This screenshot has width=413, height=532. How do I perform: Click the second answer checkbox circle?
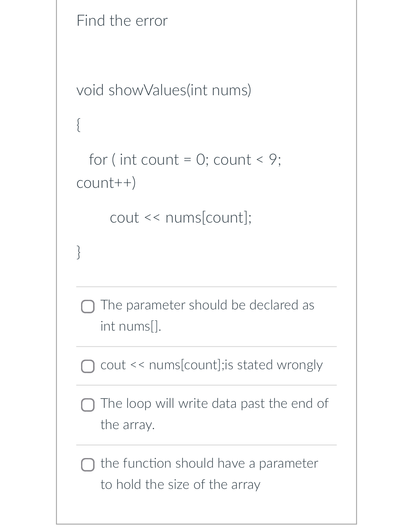coord(87,366)
